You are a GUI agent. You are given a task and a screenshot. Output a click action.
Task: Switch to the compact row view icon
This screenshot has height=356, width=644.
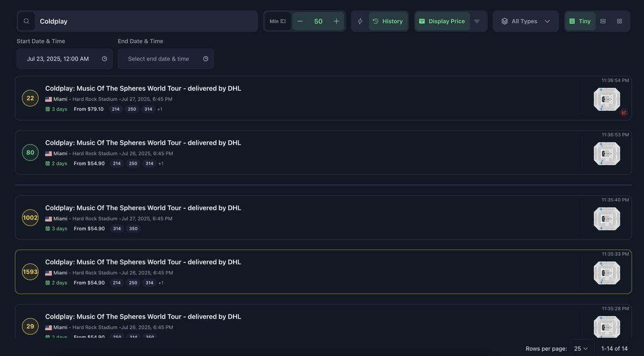pyautogui.click(x=602, y=20)
